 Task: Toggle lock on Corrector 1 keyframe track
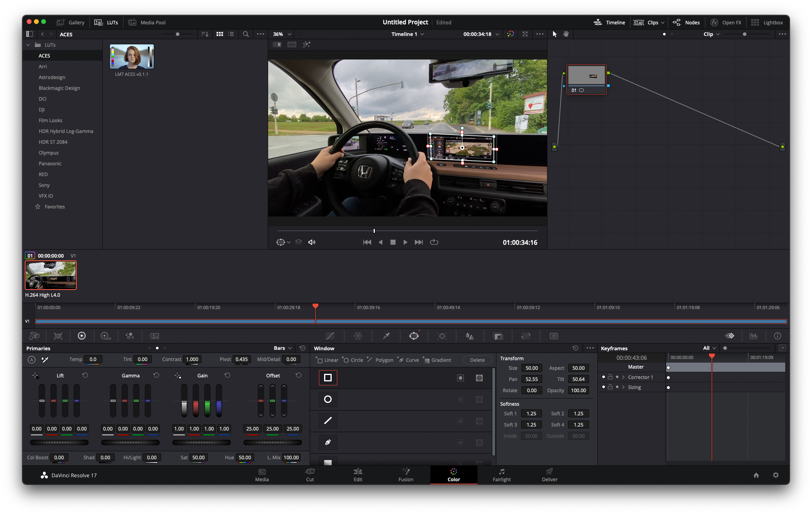click(x=610, y=377)
